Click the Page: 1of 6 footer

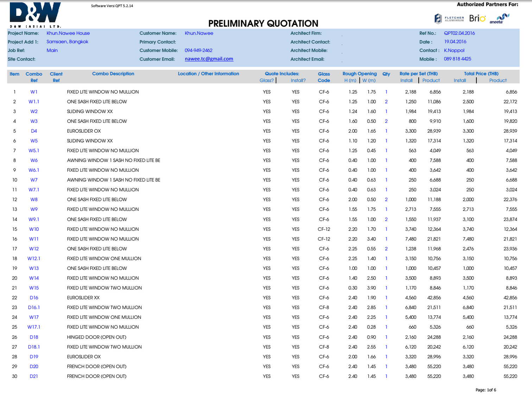click(486, 390)
